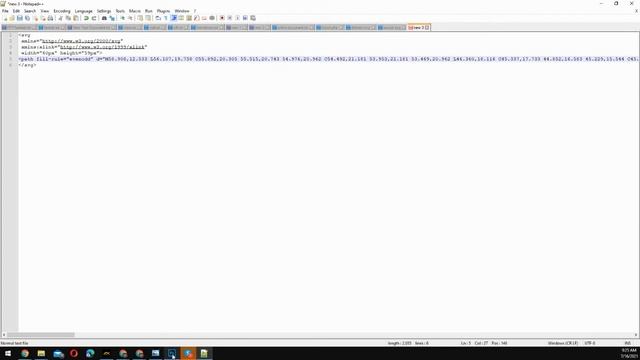Click the Open file toolbar icon
The width and height of the screenshot is (640, 360).
[x=12, y=18]
